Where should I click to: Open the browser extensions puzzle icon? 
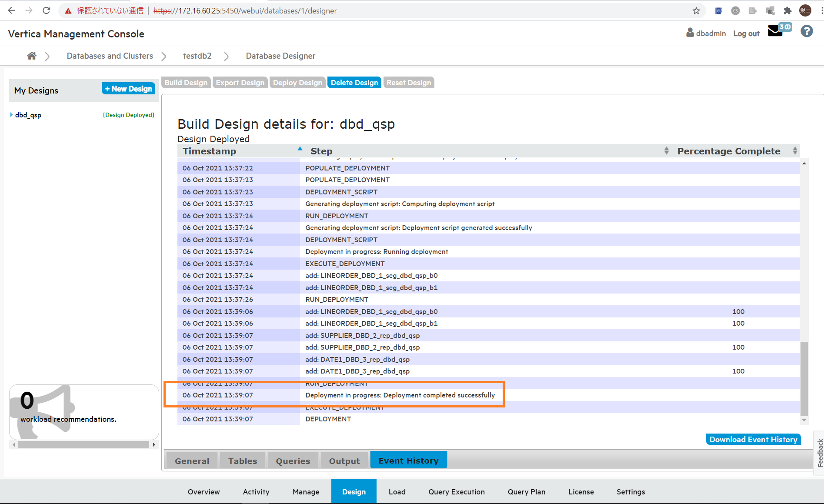click(x=787, y=11)
